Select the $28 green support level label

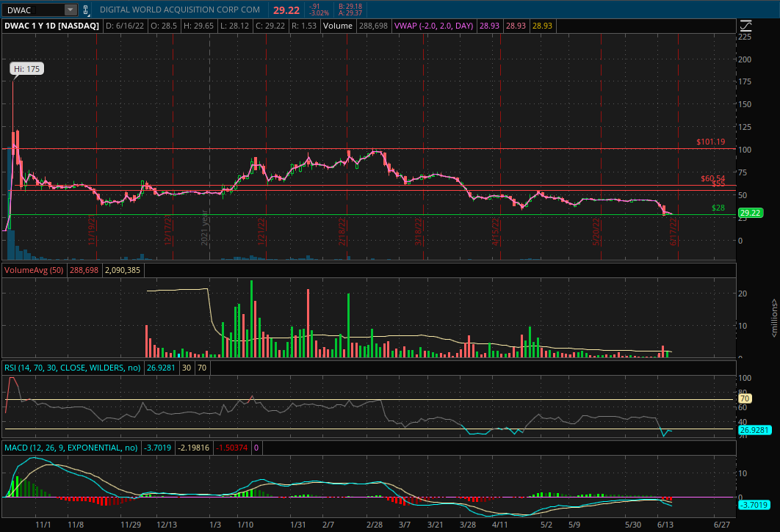718,208
